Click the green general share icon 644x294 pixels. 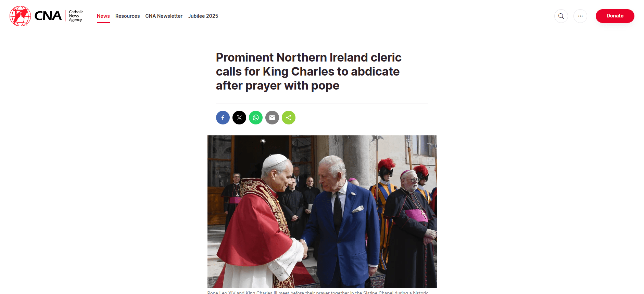point(289,118)
